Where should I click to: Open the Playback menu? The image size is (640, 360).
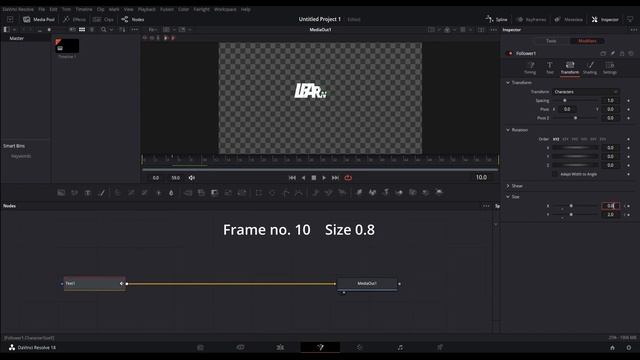(147, 9)
